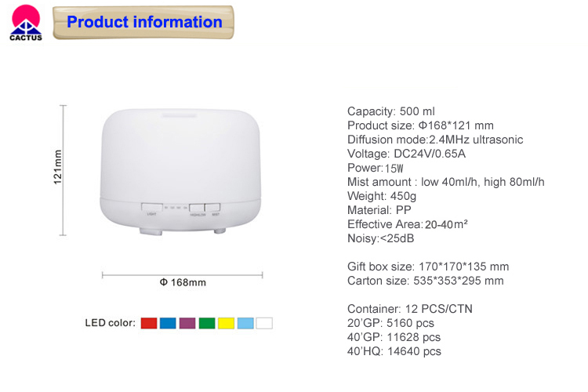Choose the green LED color swatch
The height and width of the screenshot is (392, 588).
point(207,323)
